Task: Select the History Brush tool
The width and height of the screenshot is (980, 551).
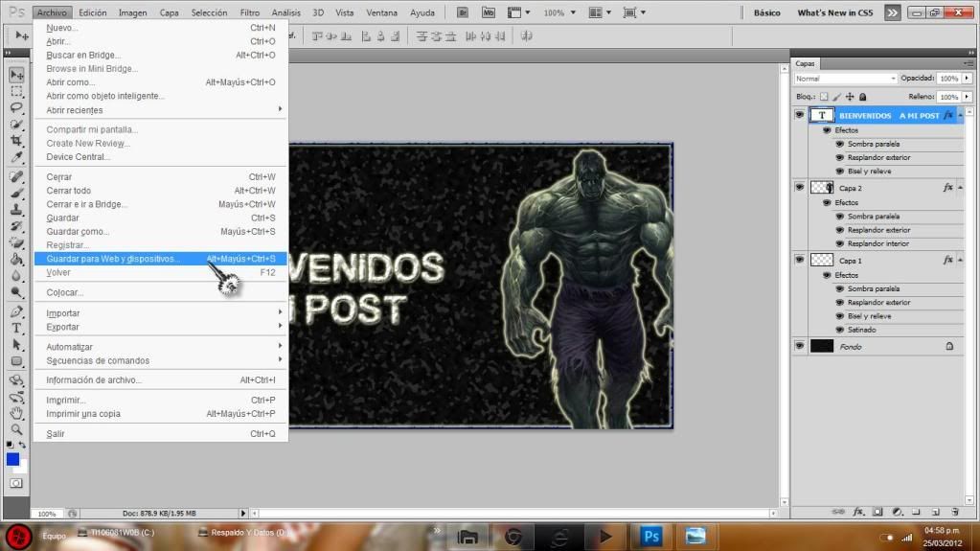Action: [x=16, y=226]
